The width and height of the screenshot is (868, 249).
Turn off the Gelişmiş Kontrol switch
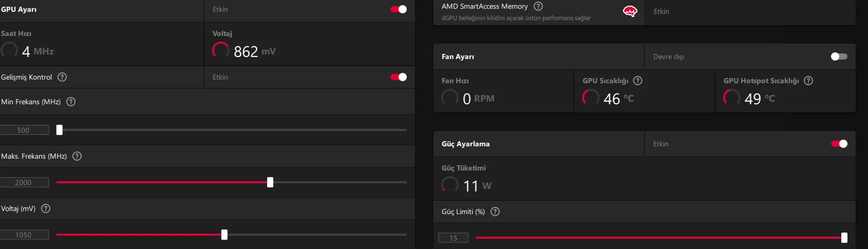tap(399, 77)
